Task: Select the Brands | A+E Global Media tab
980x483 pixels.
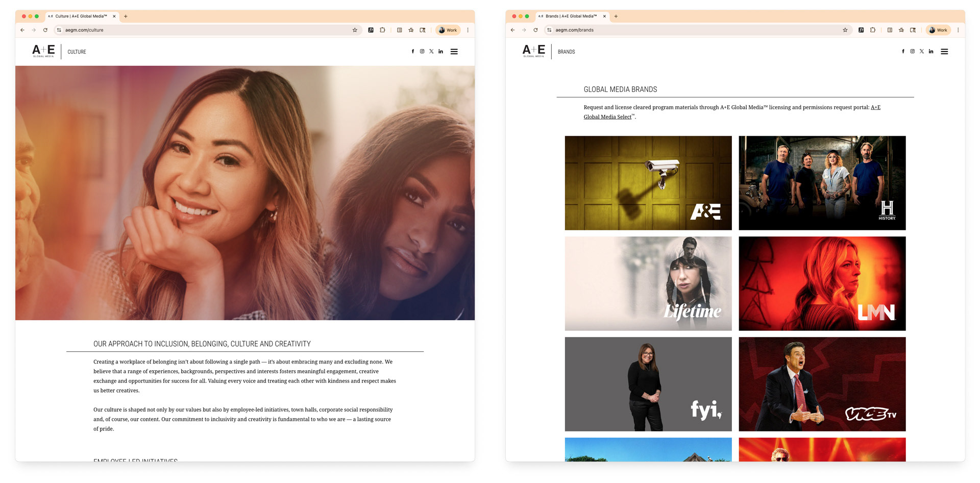Action: tap(572, 16)
